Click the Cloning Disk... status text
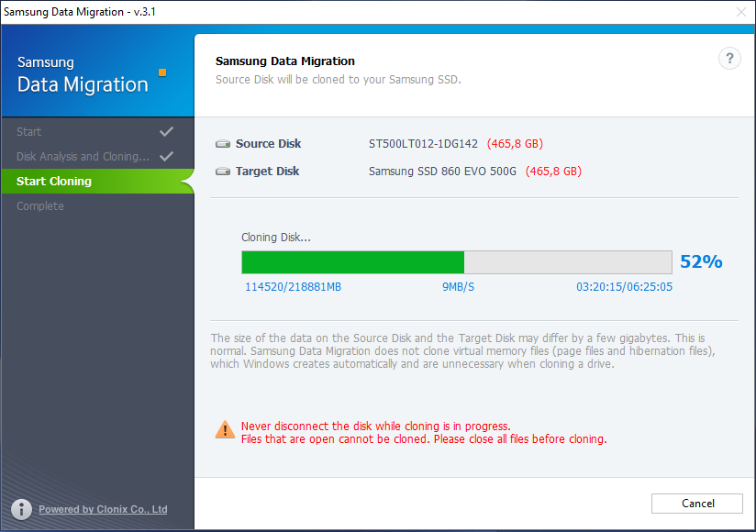The height and width of the screenshot is (532, 756). 276,237
